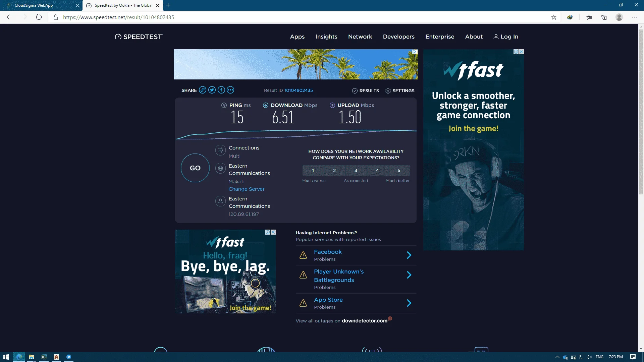Go back to the previous page
Screen dimensions: 644x362
pos(9,17)
